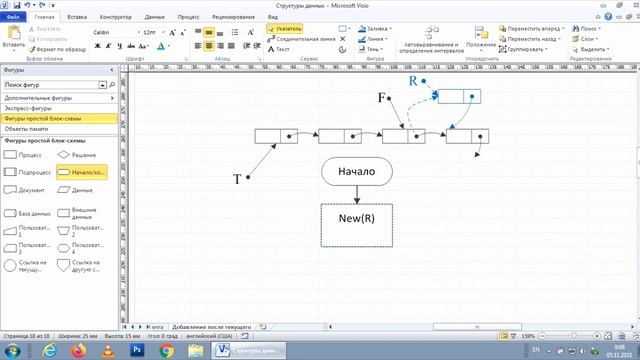Screen dimensions: 640x360
Task: Click the Поиск find button
Action: pos(587,29)
